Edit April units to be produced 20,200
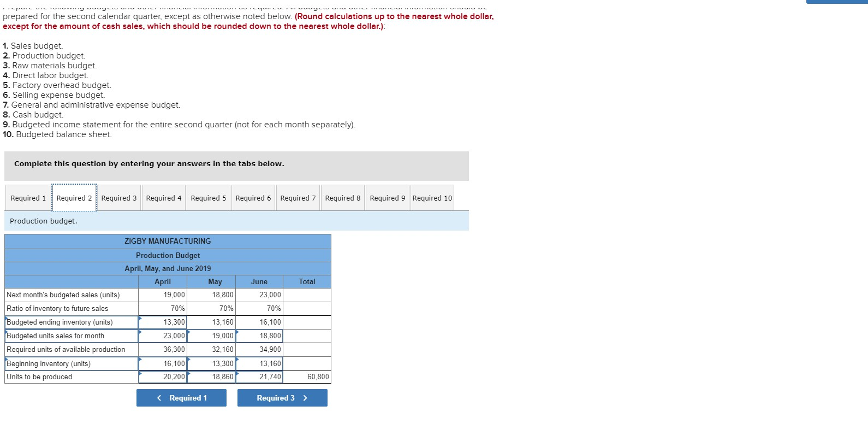Screen dimensions: 868x447 click(163, 377)
